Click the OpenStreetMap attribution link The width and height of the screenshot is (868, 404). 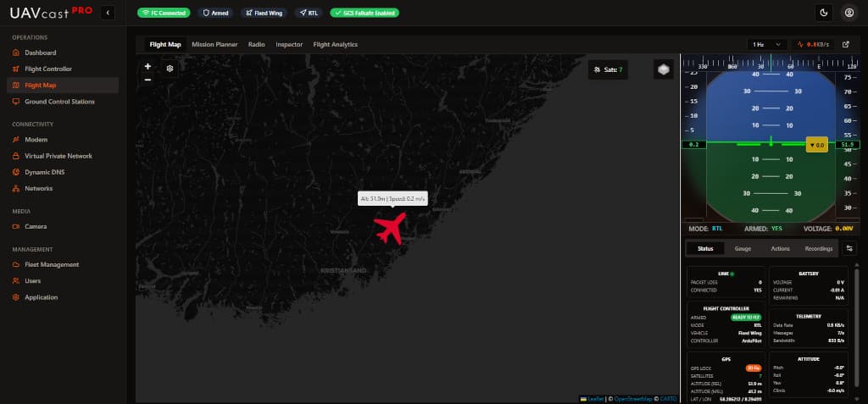pyautogui.click(x=633, y=398)
